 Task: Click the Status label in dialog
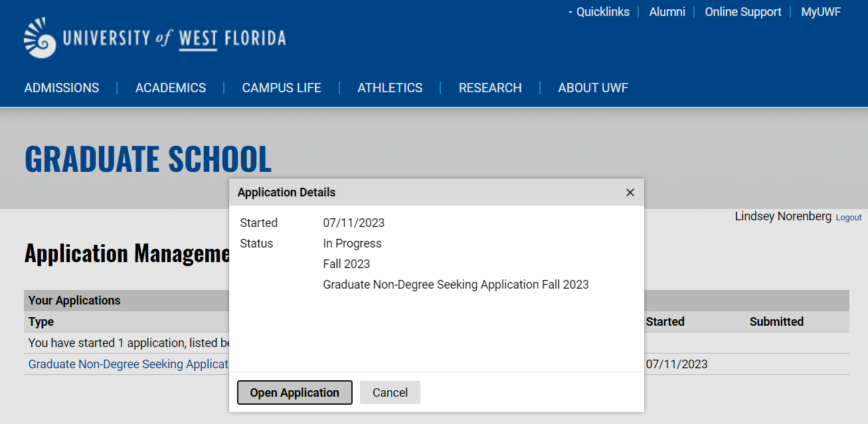coord(256,244)
